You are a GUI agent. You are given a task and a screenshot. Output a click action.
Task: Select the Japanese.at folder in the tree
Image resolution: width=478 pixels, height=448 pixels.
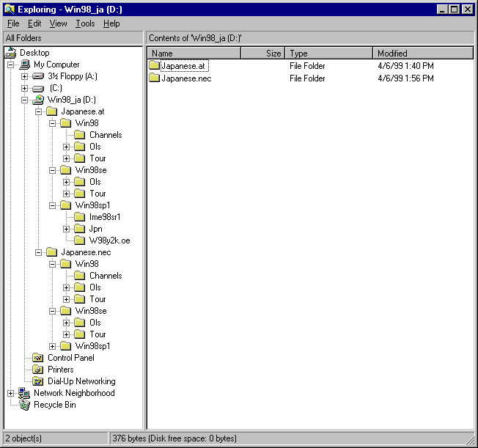pos(83,111)
